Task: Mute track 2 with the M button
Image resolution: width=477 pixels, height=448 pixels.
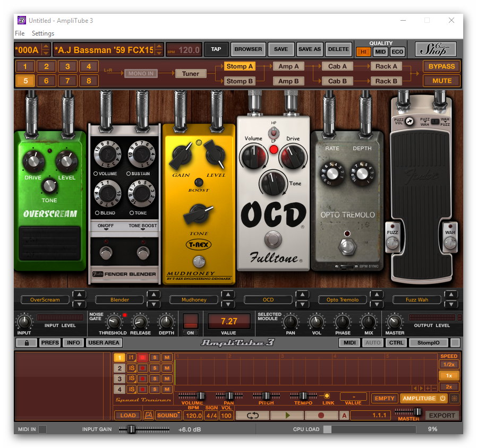Action: pyautogui.click(x=167, y=368)
